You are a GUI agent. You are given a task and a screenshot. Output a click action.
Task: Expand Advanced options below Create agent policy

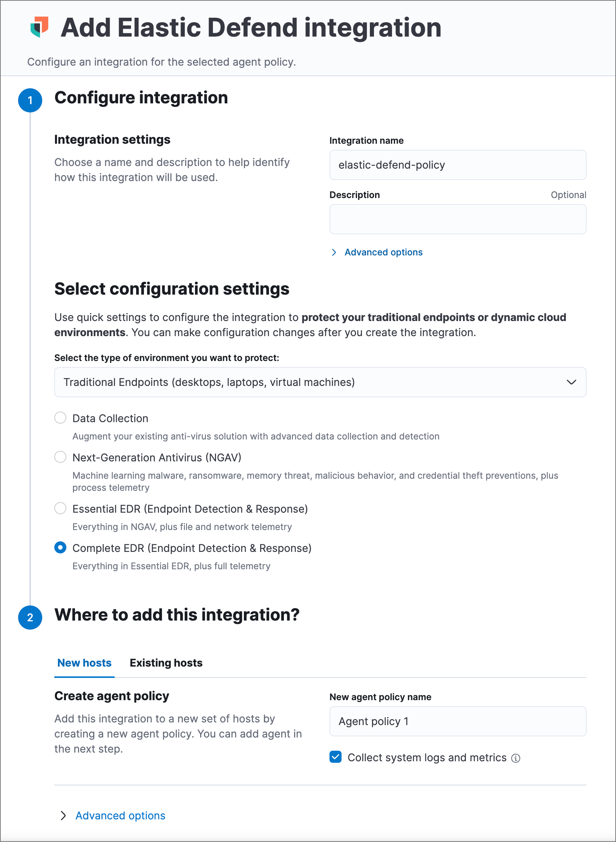point(120,815)
